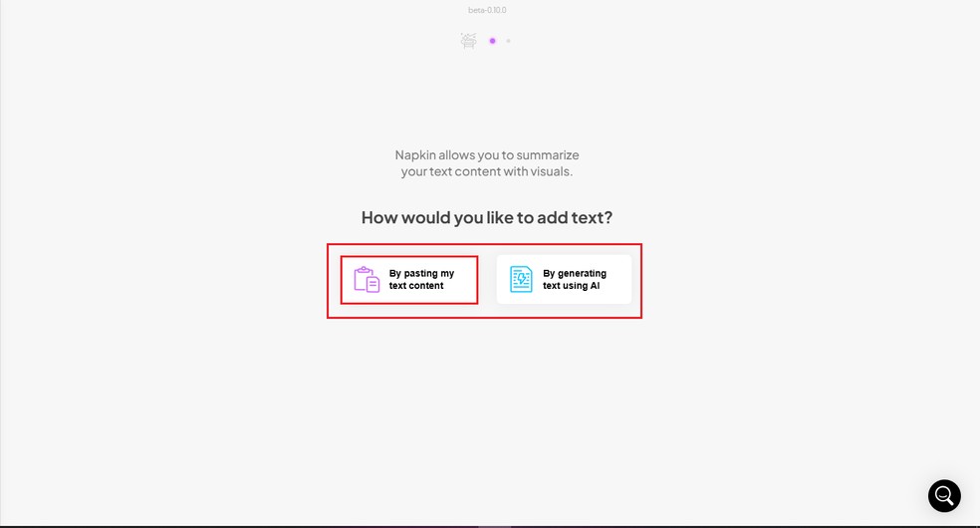The image size is (980, 528).
Task: Click the "text content" line on paste card
Action: tap(416, 286)
